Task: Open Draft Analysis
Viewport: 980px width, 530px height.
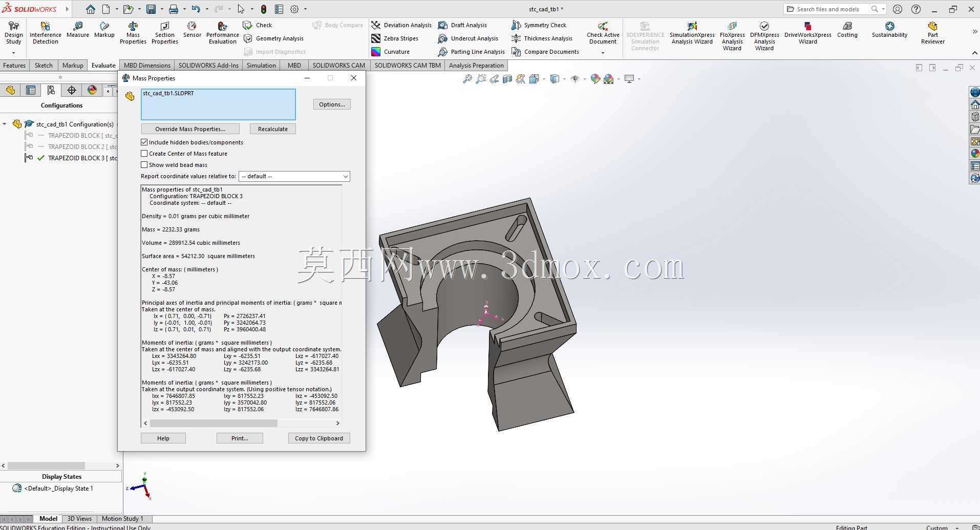Action: point(462,25)
